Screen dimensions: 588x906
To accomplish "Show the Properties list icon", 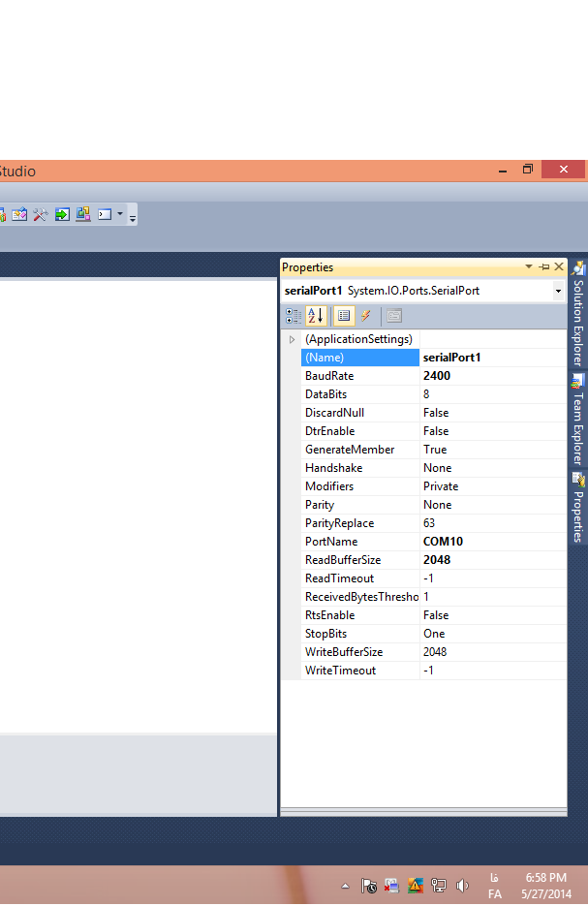I will [344, 316].
